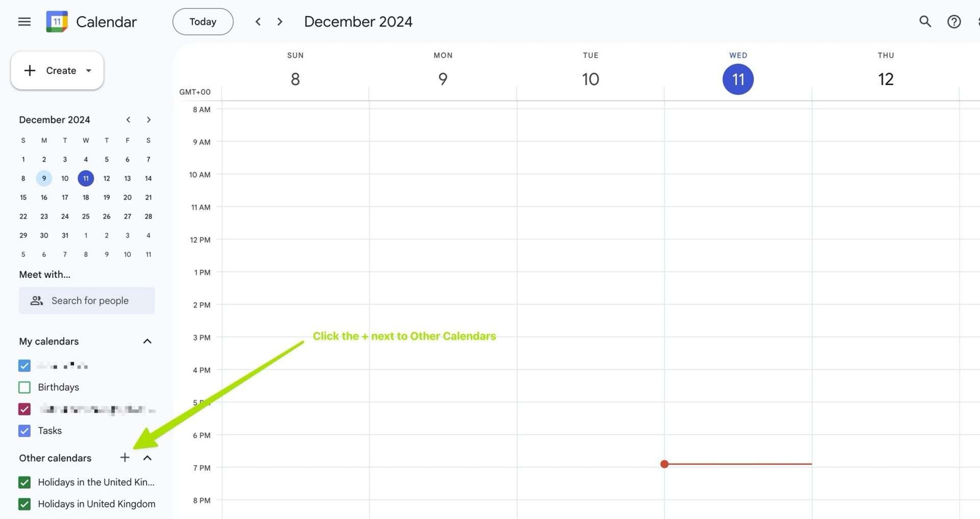Select December 25 in the mini calendar
Viewport: 980px width, 519px height.
click(x=86, y=216)
